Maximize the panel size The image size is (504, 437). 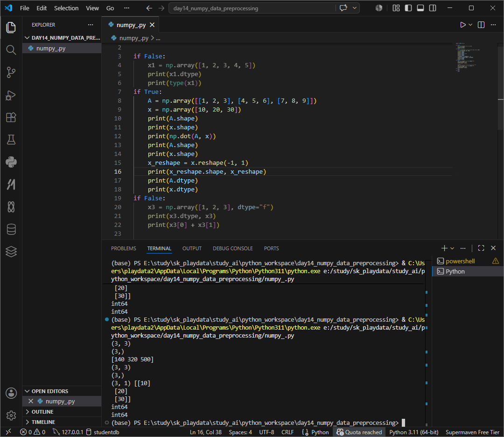point(481,248)
